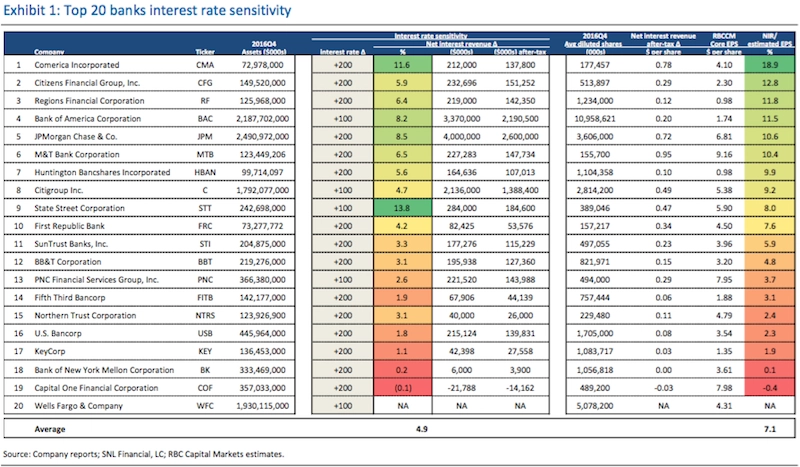Click the green 18.9 NIR/EPS cell

coord(769,65)
